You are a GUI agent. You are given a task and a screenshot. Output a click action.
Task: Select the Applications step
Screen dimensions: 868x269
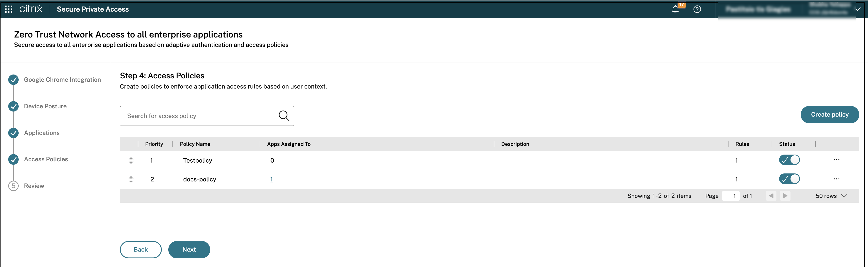pos(42,133)
